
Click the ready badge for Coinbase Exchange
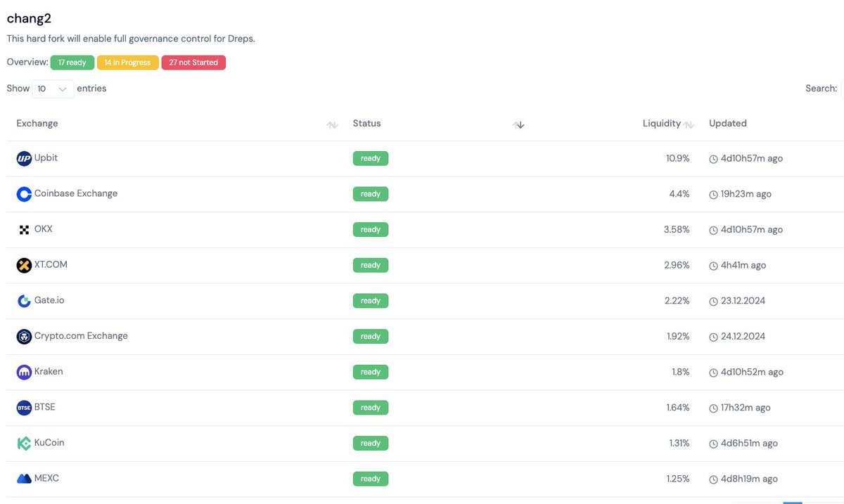click(x=371, y=194)
